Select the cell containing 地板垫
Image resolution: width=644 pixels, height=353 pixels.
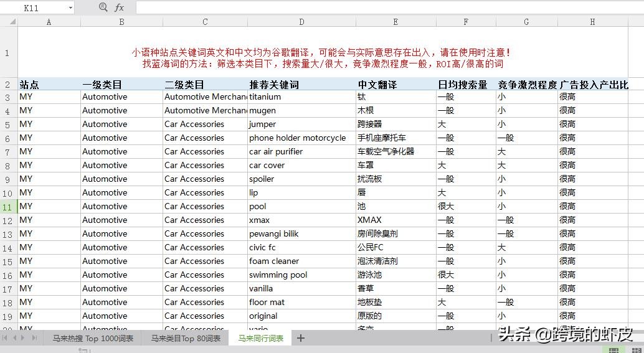(x=395, y=302)
